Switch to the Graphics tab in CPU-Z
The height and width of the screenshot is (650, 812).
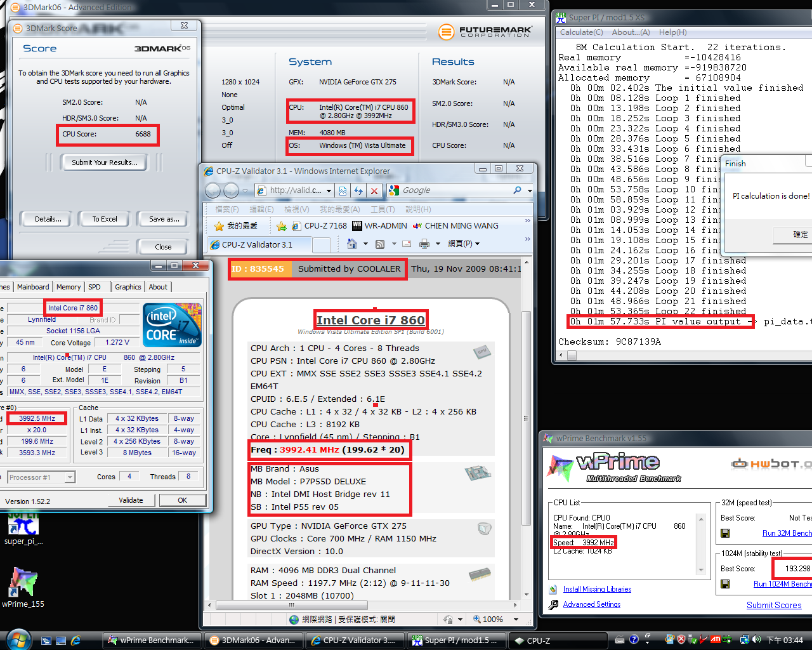click(x=128, y=287)
